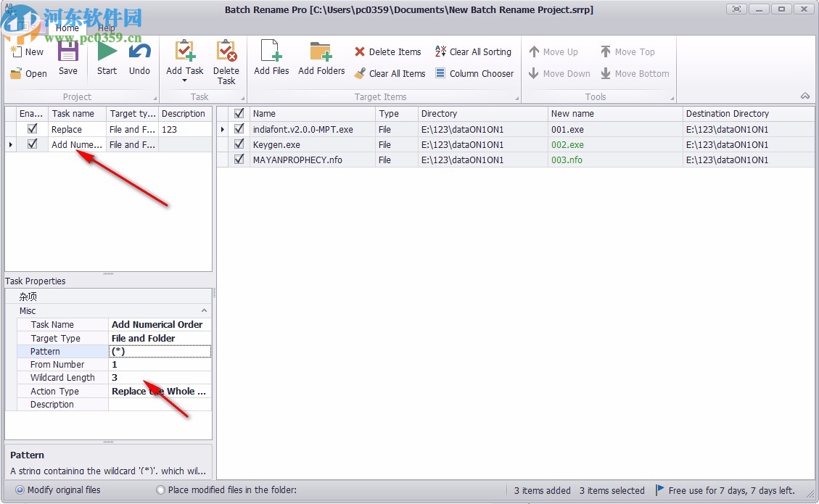Undo the last rename operation
Image resolution: width=819 pixels, height=504 pixels.
coord(139,51)
